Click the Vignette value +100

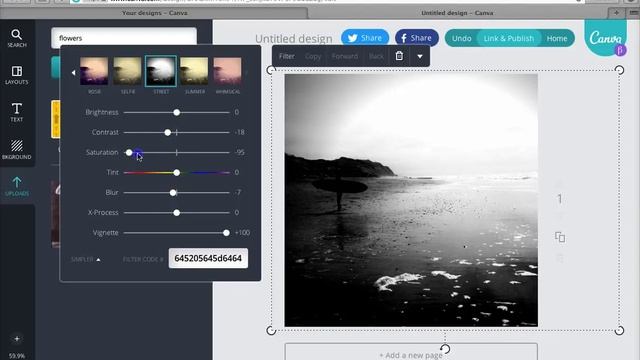coord(242,233)
